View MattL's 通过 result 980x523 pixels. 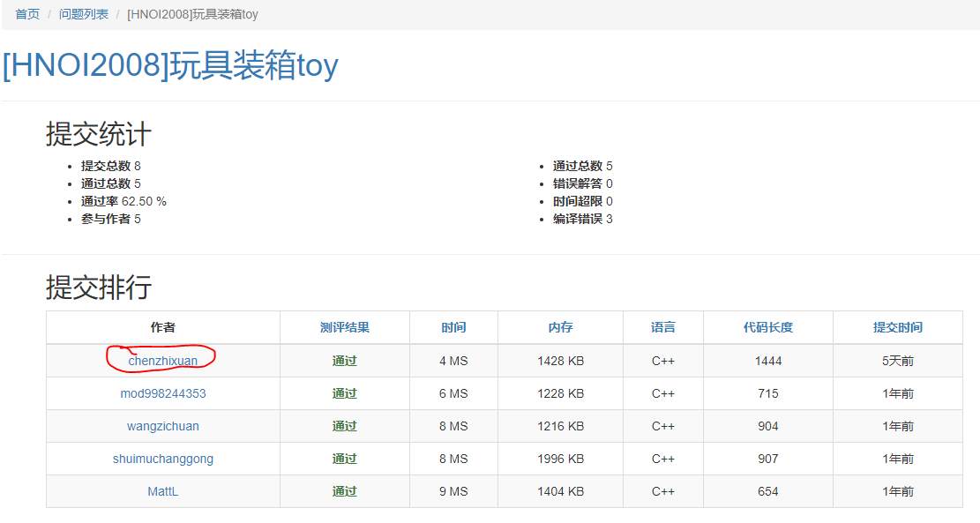tap(344, 491)
